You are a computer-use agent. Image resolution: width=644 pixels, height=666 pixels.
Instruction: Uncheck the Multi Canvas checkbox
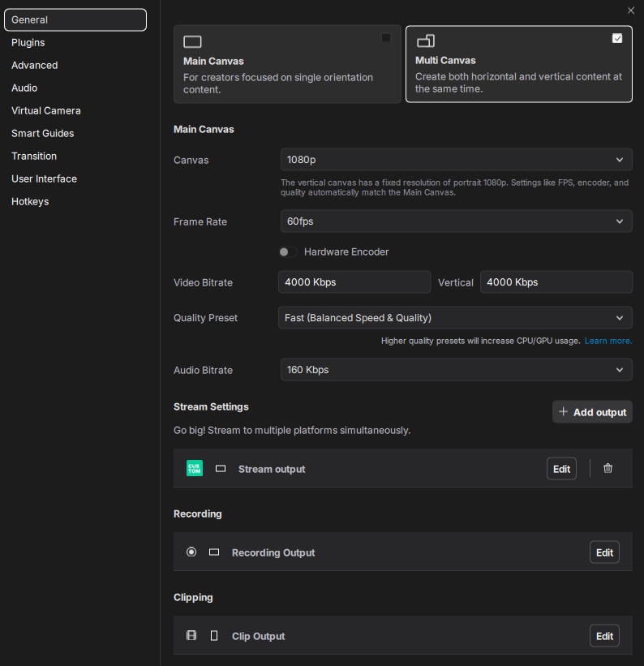617,39
